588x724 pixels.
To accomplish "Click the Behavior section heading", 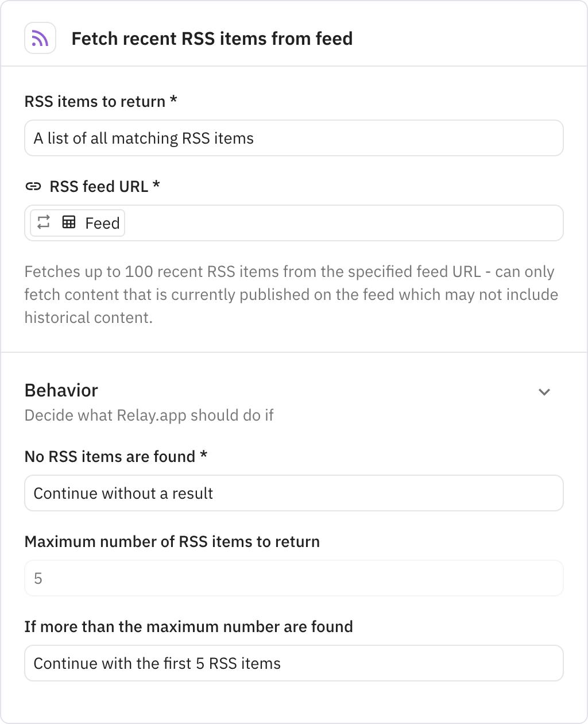I will click(60, 390).
